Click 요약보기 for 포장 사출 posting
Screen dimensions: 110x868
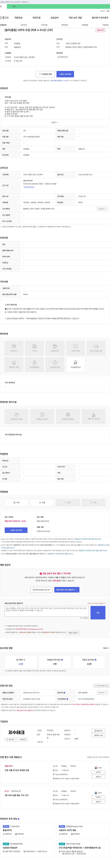98,772
